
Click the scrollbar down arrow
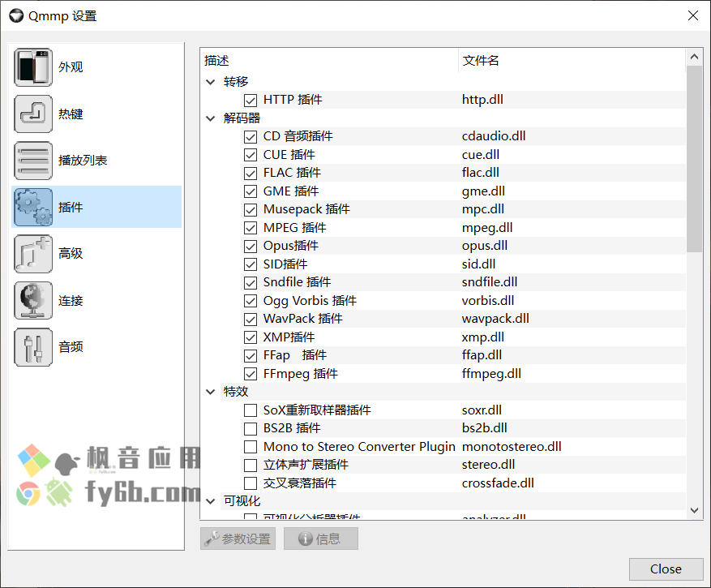[x=694, y=510]
